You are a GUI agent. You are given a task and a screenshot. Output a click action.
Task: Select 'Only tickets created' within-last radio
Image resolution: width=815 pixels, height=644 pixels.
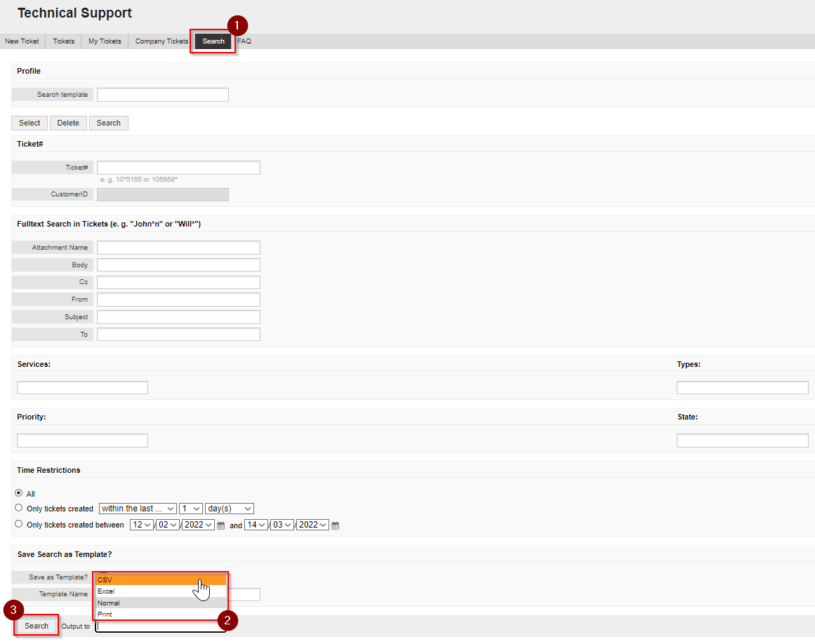19,508
